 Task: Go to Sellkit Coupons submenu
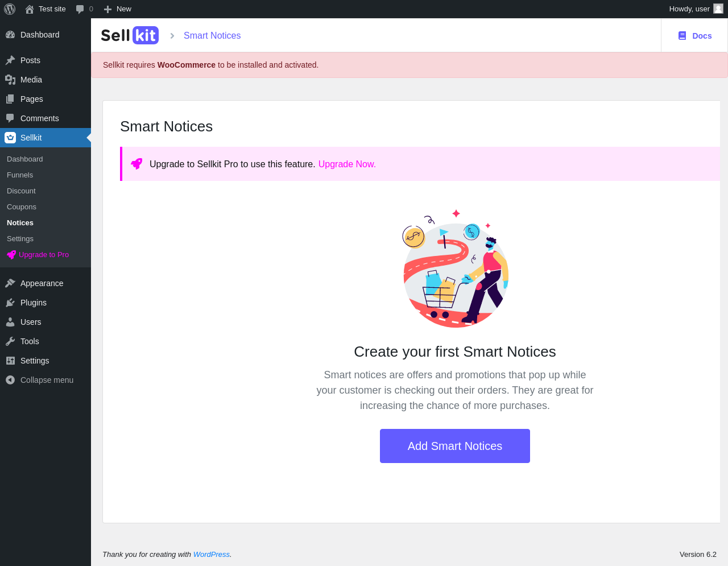pos(22,207)
